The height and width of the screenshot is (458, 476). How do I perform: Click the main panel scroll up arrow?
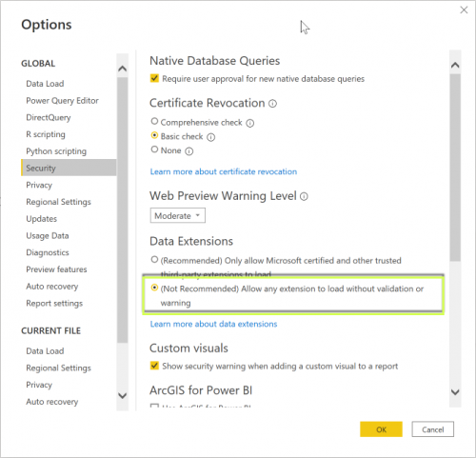click(455, 65)
